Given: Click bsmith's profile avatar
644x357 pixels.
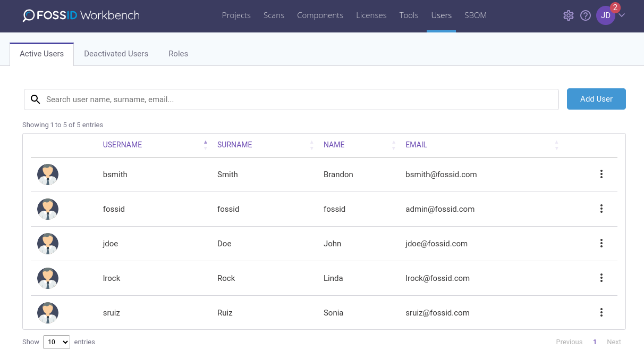Looking at the screenshot, I should pyautogui.click(x=48, y=175).
